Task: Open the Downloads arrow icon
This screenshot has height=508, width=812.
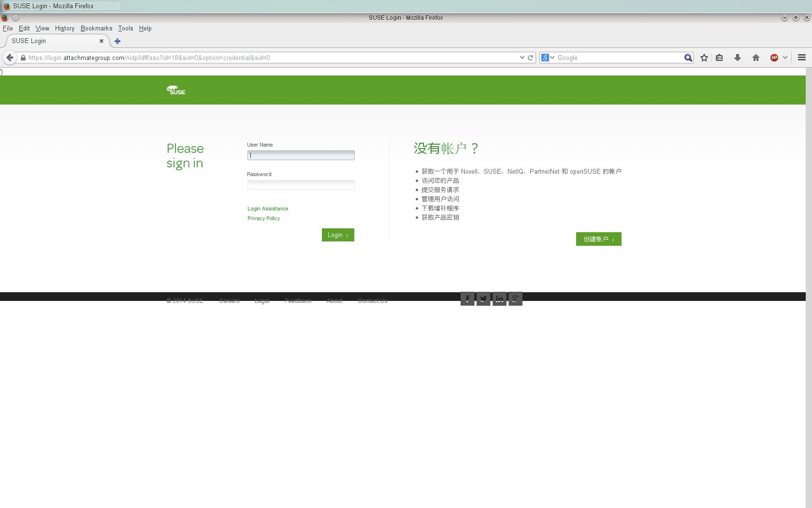Action: click(x=738, y=58)
